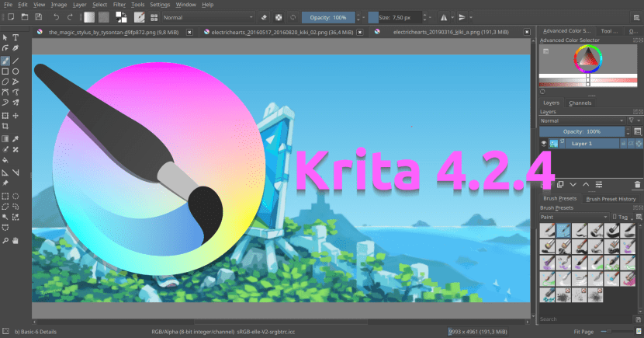The height and width of the screenshot is (338, 644).
Task: Click the Fit Page zoom label
Action: click(x=583, y=332)
